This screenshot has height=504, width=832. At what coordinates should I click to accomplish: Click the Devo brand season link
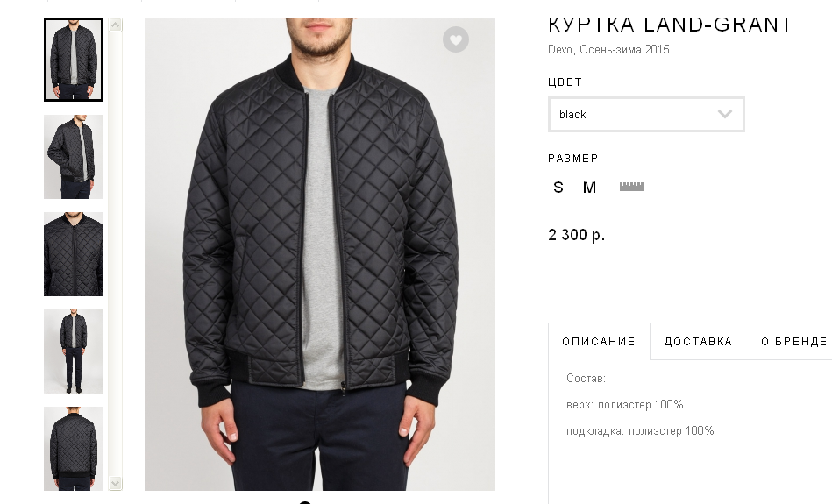click(608, 49)
